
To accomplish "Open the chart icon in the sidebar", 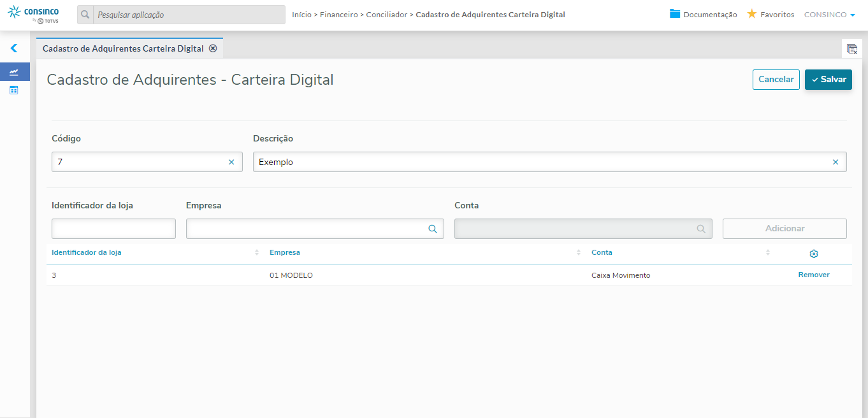I will 14,72.
